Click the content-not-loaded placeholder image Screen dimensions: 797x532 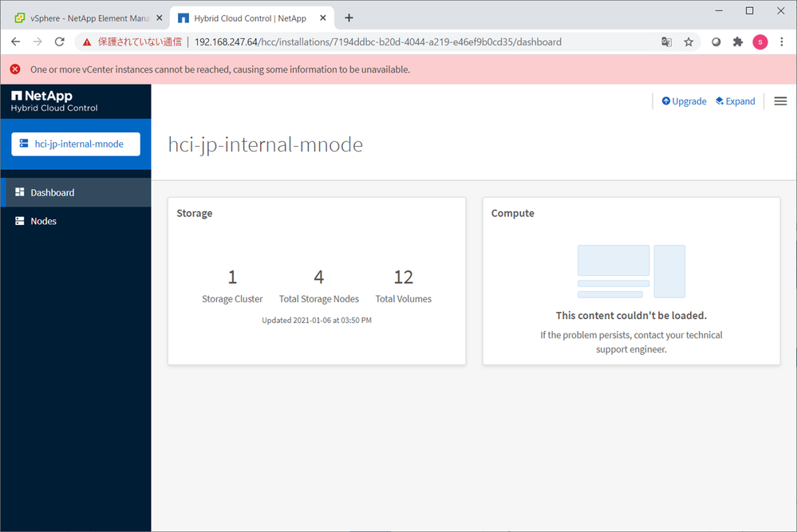click(x=631, y=271)
